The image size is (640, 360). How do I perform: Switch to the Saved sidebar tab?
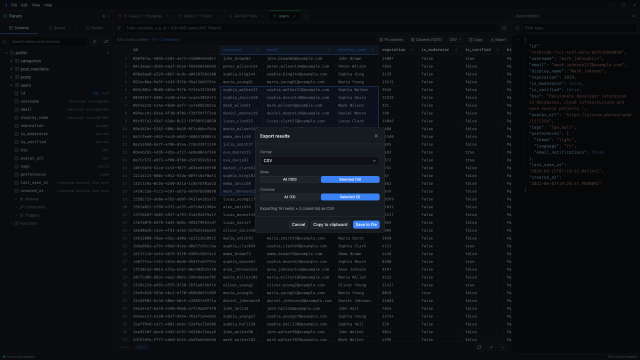click(x=57, y=28)
